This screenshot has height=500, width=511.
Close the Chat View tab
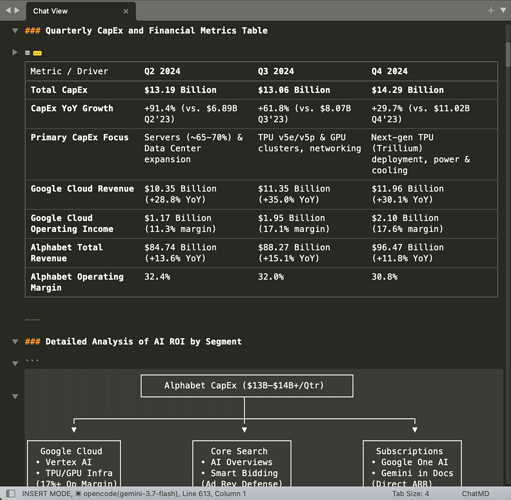click(126, 11)
